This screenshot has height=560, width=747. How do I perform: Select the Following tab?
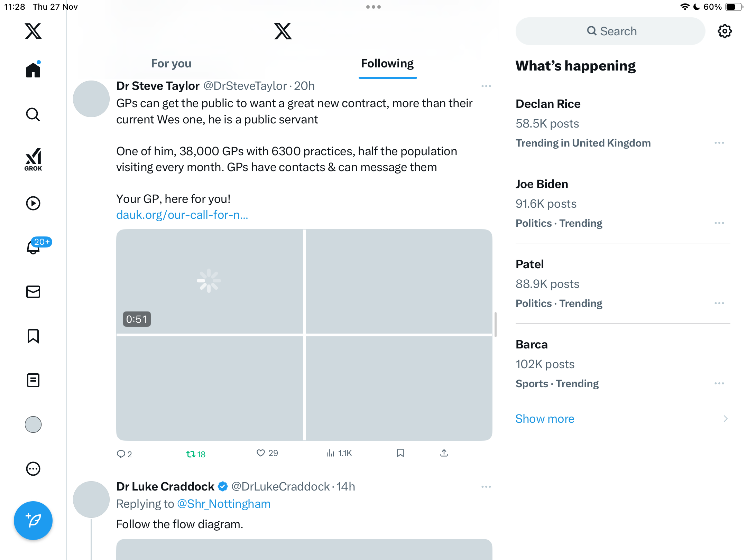click(387, 64)
